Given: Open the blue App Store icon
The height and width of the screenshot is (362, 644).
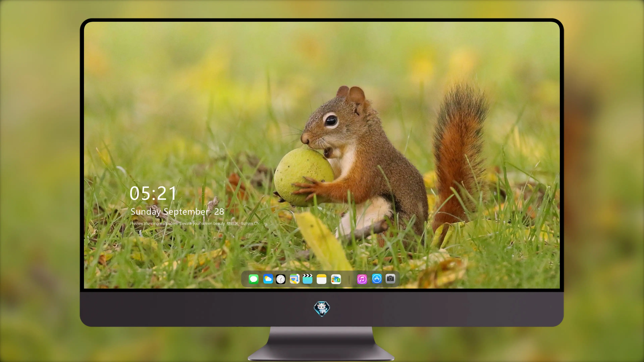Looking at the screenshot, I should 377,279.
